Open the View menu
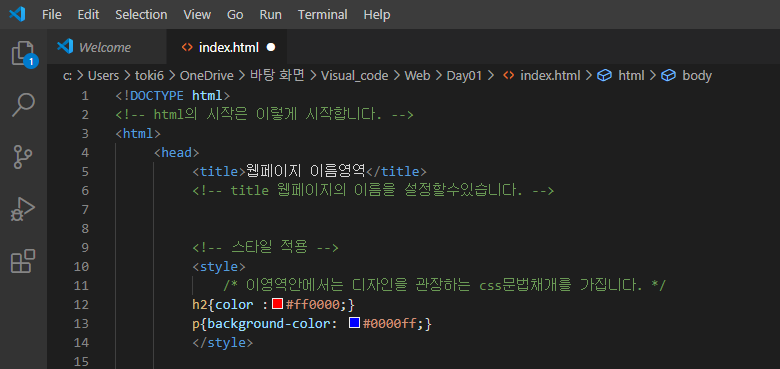This screenshot has height=369, width=780. (197, 14)
